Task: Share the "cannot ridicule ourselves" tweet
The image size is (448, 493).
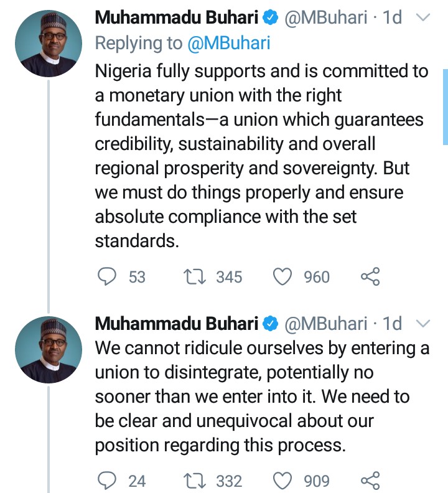Action: [x=370, y=481]
